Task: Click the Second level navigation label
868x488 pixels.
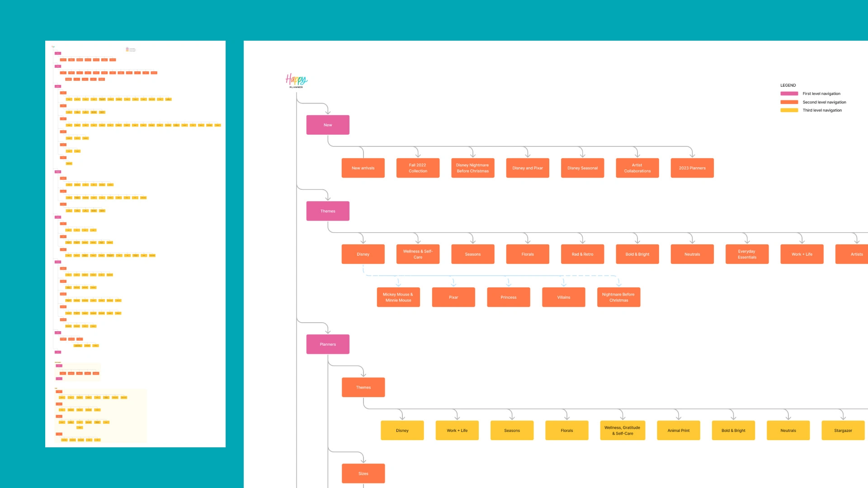Action: [x=824, y=102]
